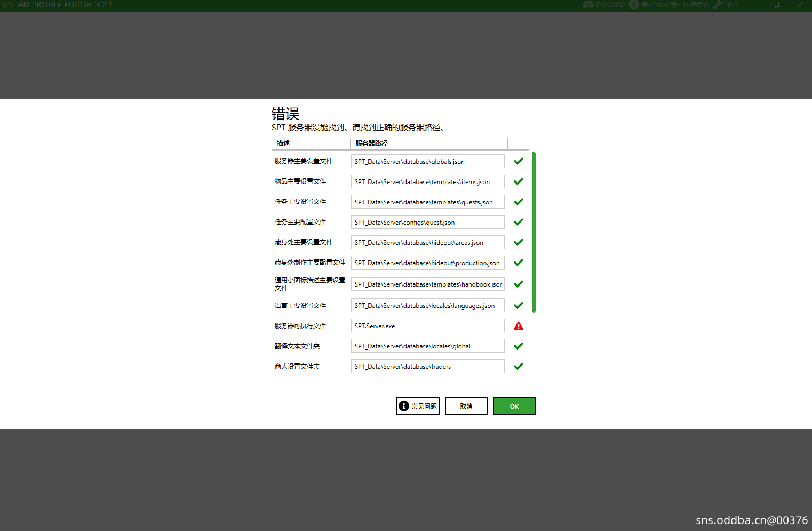Click the SPT.Server.exe path field
Screen dimensions: 812x531
click(428, 326)
